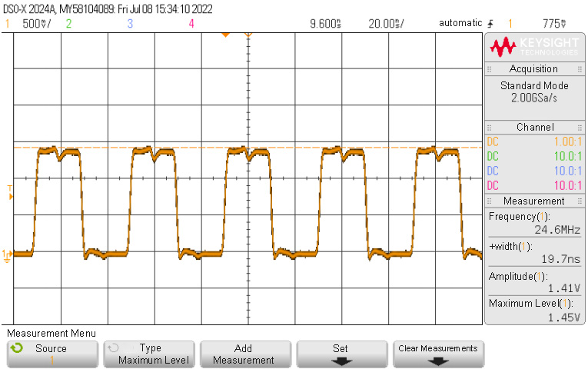
Task: Click the 9.600ns delay value
Action: point(325,24)
